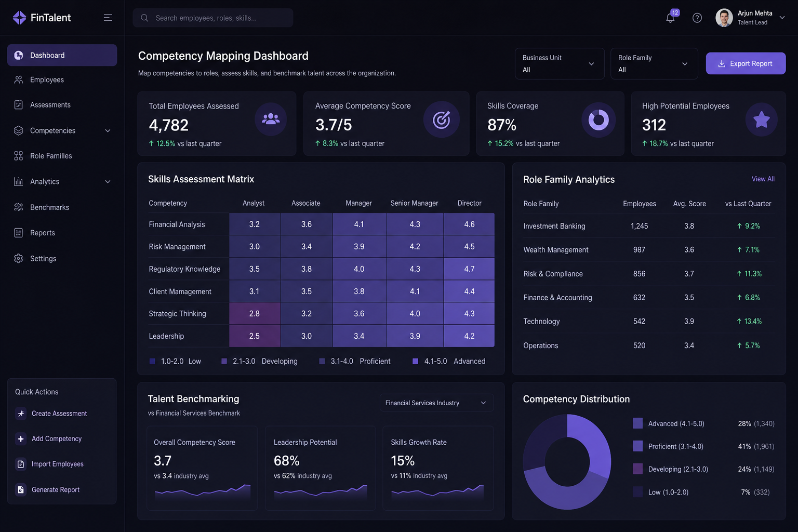Image resolution: width=798 pixels, height=532 pixels.
Task: Open the Reports sidebar item
Action: 62,233
